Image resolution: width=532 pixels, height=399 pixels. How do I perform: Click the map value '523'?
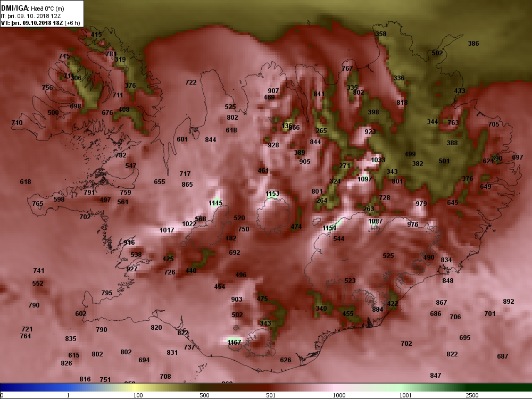coord(350,280)
